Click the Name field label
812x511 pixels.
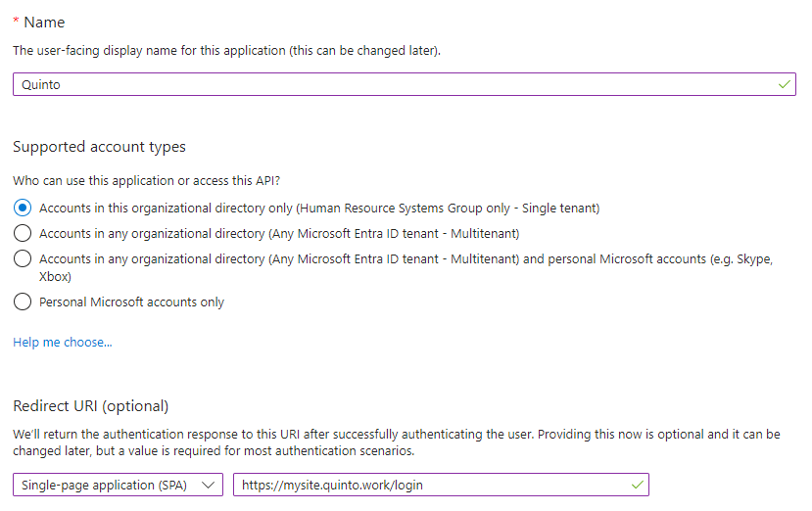(x=44, y=23)
